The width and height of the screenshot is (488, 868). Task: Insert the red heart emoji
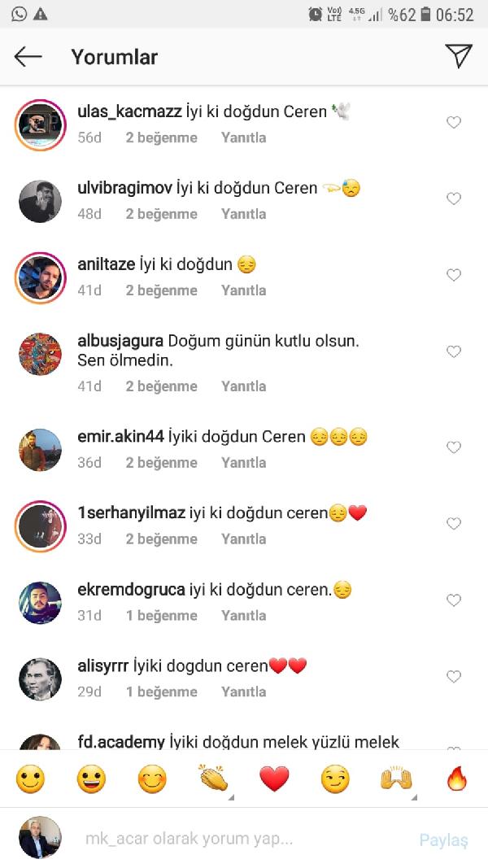(274, 779)
